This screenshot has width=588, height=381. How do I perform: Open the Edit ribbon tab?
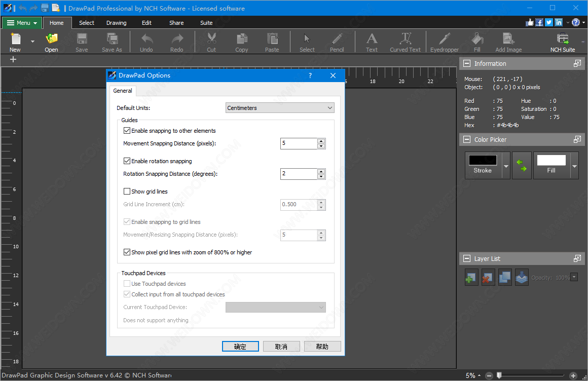[x=146, y=23]
